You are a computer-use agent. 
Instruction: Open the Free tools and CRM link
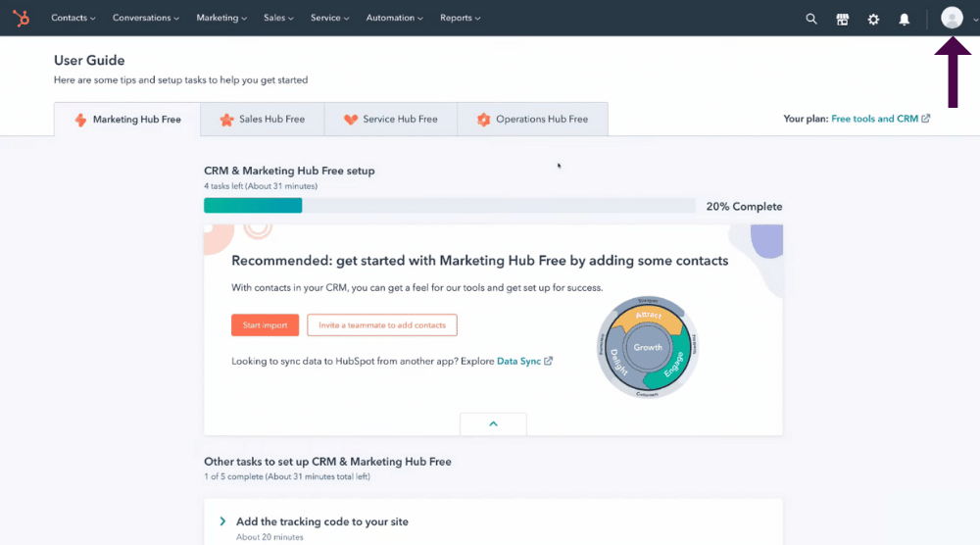point(874,119)
